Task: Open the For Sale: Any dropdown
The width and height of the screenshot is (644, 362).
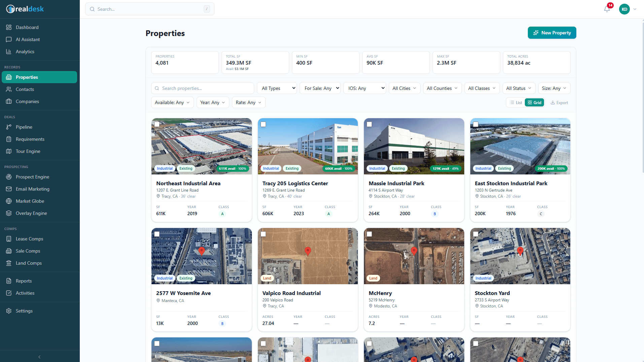Action: point(320,88)
